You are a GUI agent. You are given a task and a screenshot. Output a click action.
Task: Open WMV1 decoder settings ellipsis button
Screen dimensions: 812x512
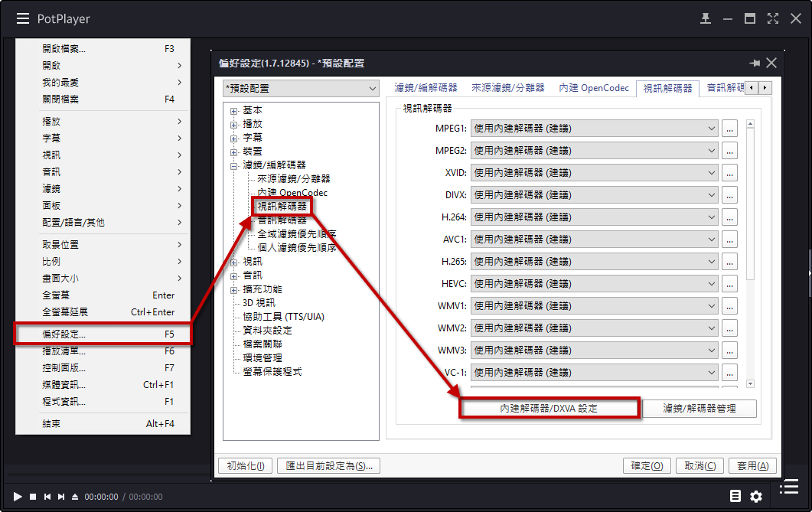729,306
